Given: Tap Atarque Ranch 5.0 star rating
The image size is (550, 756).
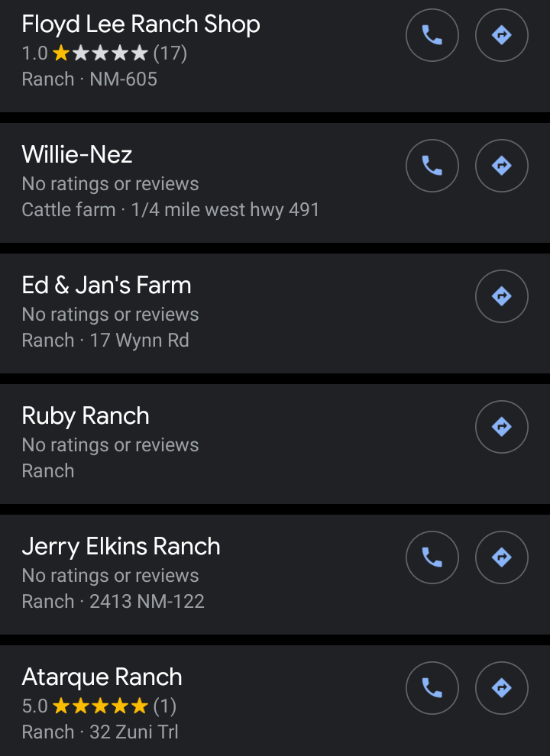Looking at the screenshot, I should click(99, 706).
